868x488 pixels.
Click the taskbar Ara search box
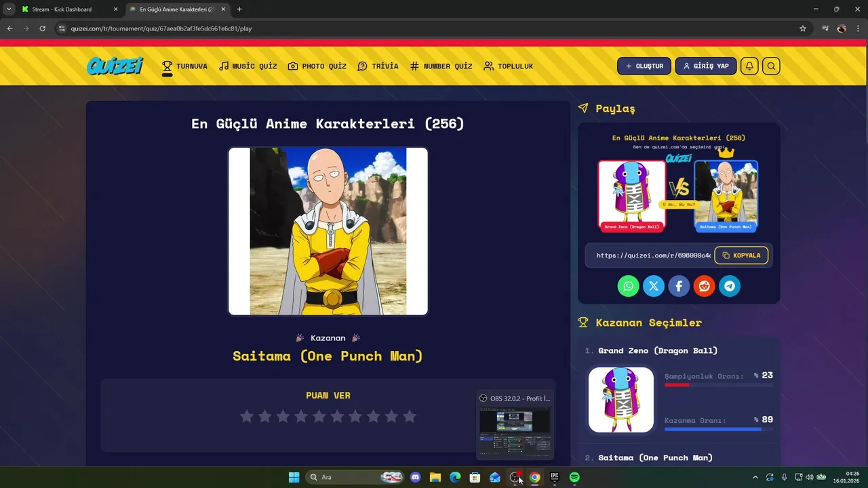tap(355, 477)
